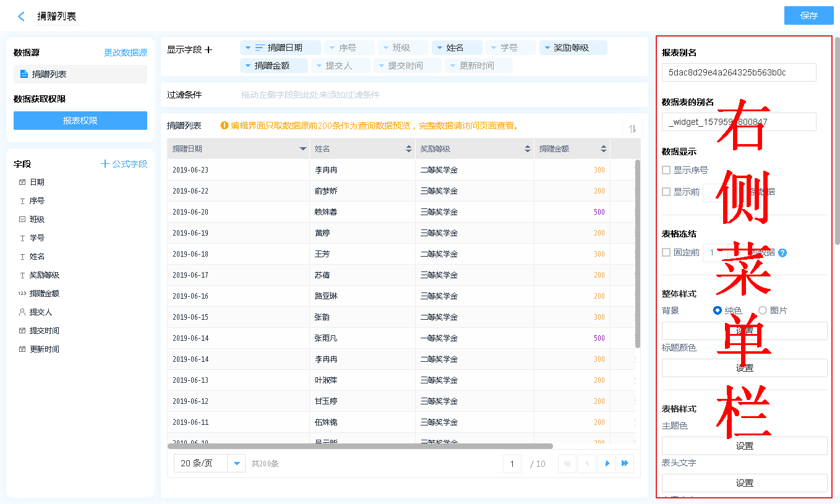Select the 图片 background radio button
The height and width of the screenshot is (504, 840).
point(763,310)
